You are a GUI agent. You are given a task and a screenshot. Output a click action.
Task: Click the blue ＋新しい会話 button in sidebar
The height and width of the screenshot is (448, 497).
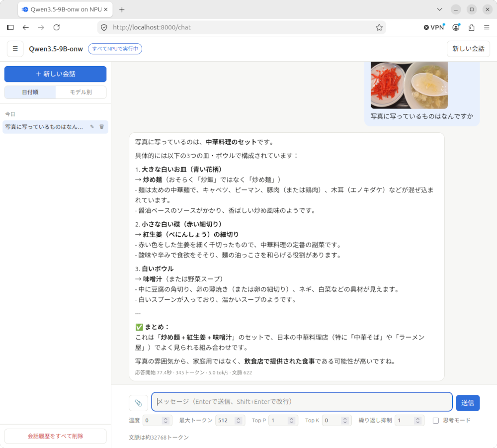[x=56, y=74]
